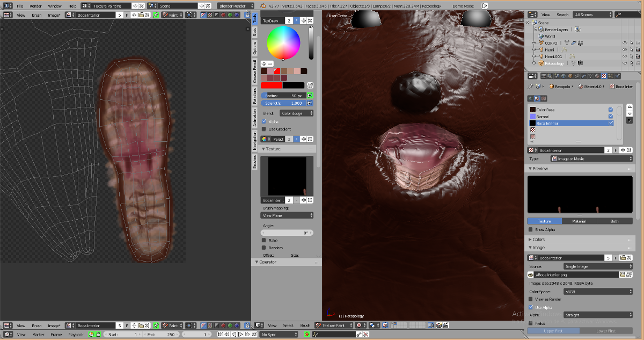Open the Brush Mapping View Plane dropdown

pyautogui.click(x=287, y=215)
